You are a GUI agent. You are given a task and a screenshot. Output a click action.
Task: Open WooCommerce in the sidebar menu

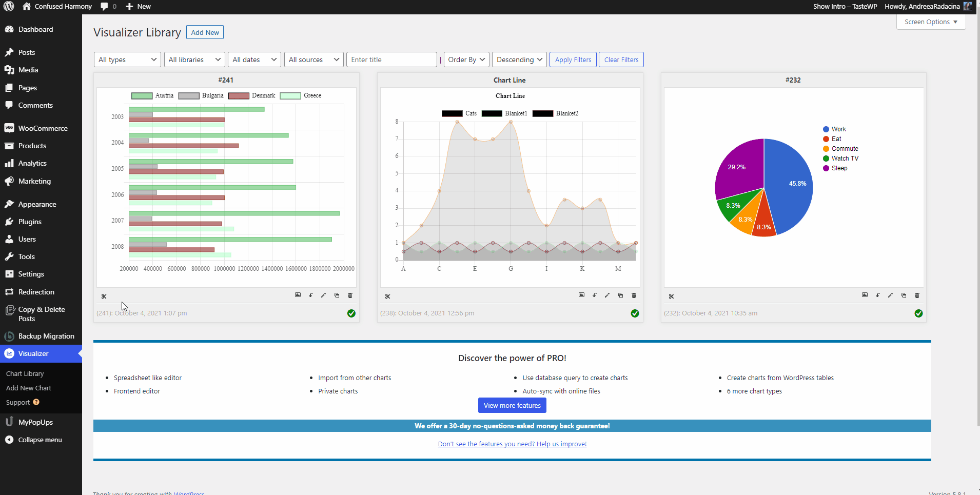(x=43, y=128)
